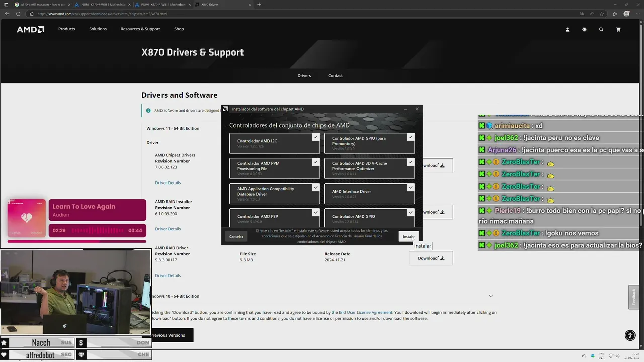Click the AMD logo in installer title bar
644x362 pixels.
[226, 109]
